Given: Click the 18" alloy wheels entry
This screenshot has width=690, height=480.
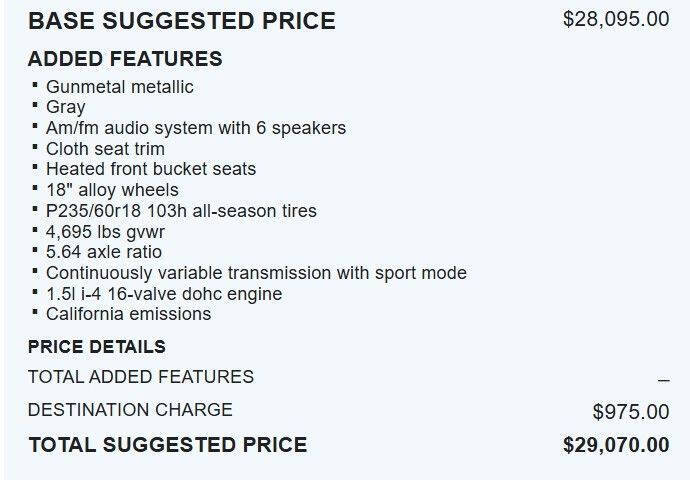Looking at the screenshot, I should (x=112, y=190).
